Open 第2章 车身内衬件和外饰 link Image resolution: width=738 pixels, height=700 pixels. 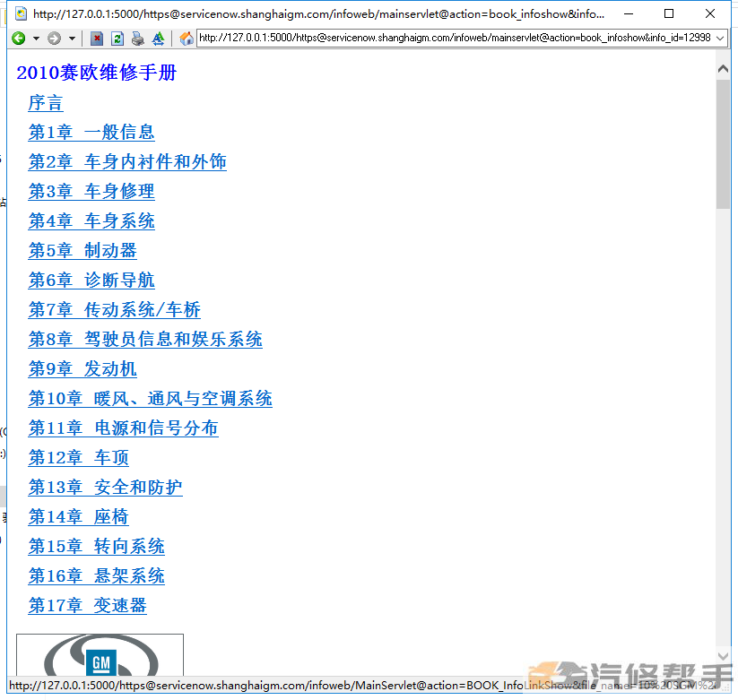127,162
